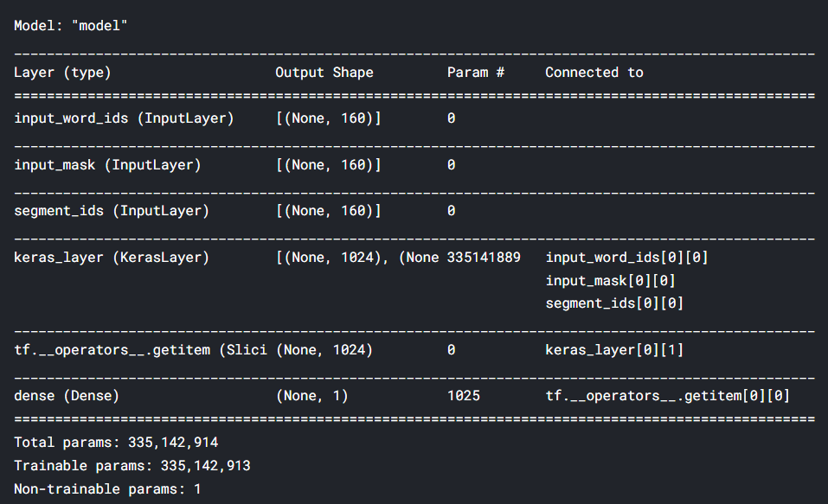Click the "Output Shape" column header
The width and height of the screenshot is (828, 504).
pos(324,73)
